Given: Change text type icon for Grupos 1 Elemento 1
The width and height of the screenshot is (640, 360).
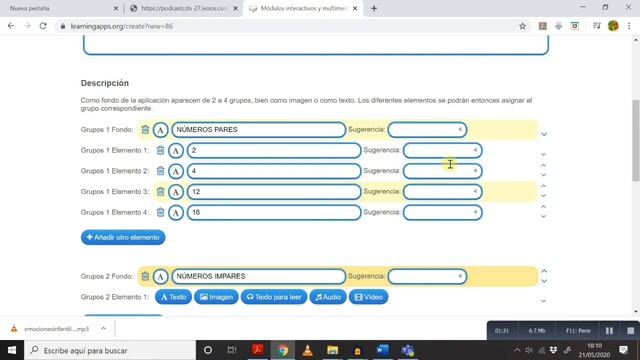Looking at the screenshot, I should point(176,151).
